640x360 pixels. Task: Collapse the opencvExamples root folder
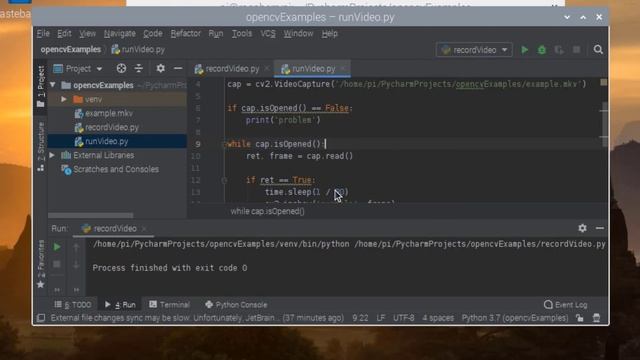[53, 85]
